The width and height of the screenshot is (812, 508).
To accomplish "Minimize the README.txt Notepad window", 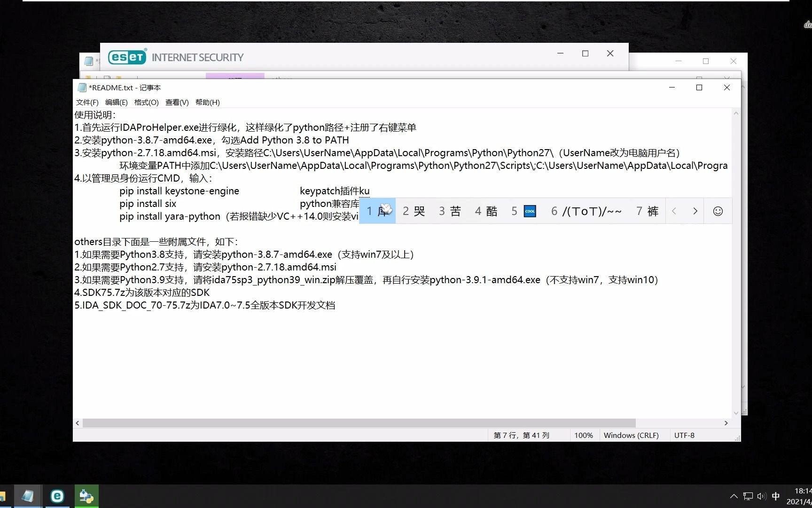I will click(672, 87).
